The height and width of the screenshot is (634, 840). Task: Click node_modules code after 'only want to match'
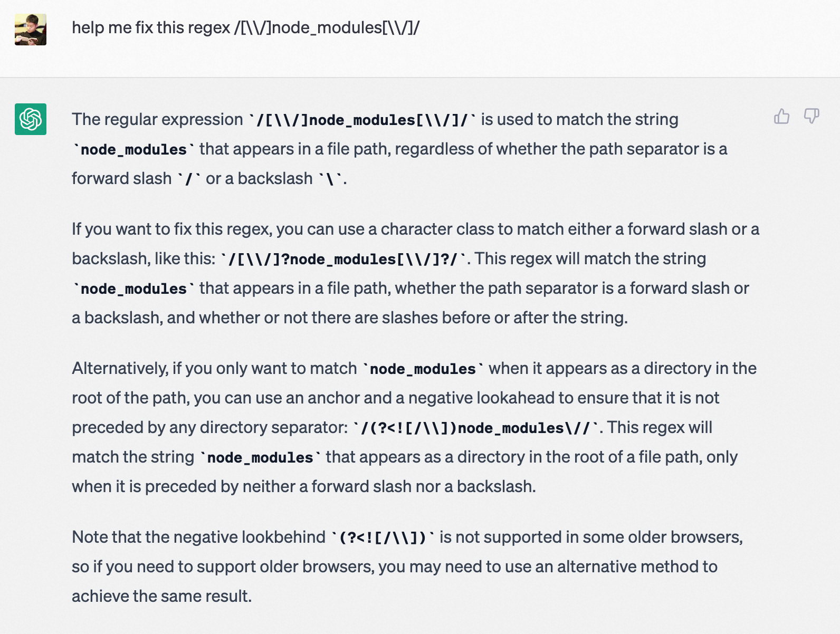pos(423,369)
